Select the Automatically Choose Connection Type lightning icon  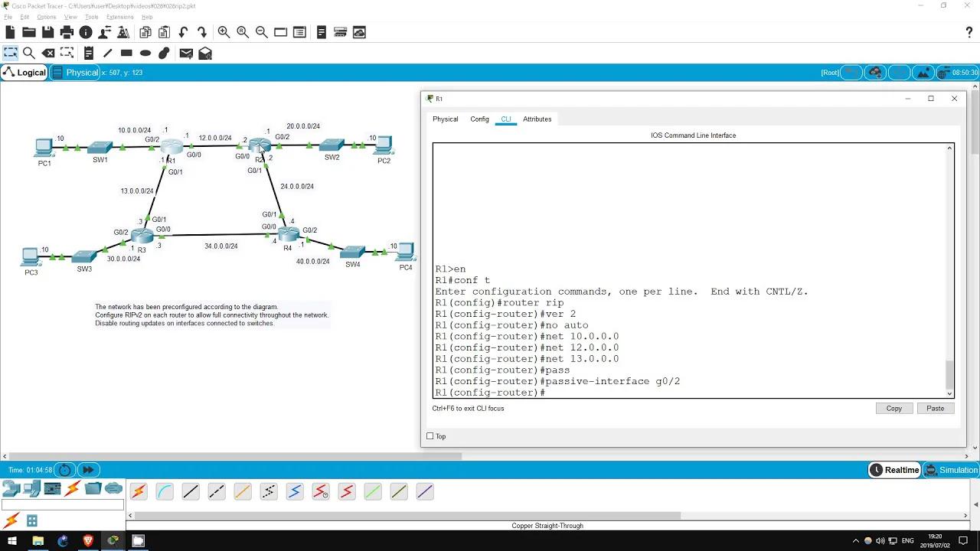[138, 491]
